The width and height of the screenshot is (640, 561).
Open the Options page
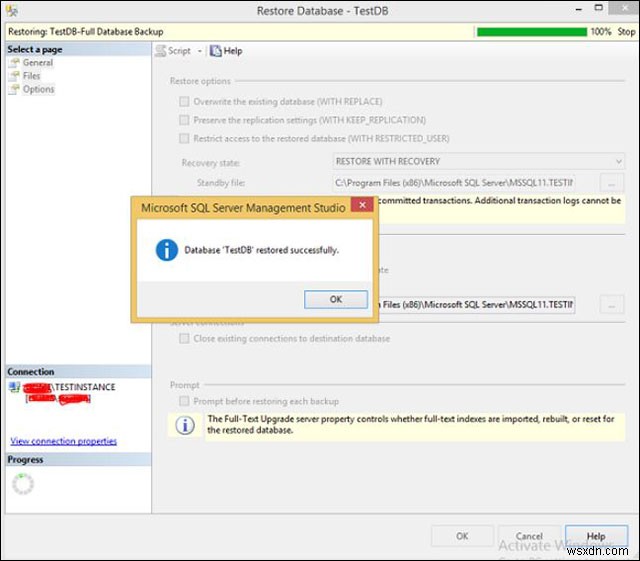coord(38,89)
